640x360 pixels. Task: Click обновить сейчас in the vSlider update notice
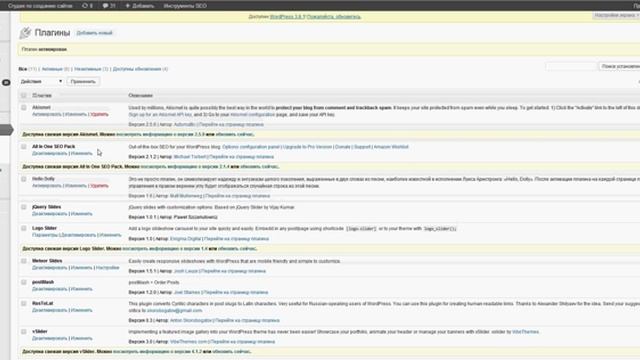click(231, 351)
